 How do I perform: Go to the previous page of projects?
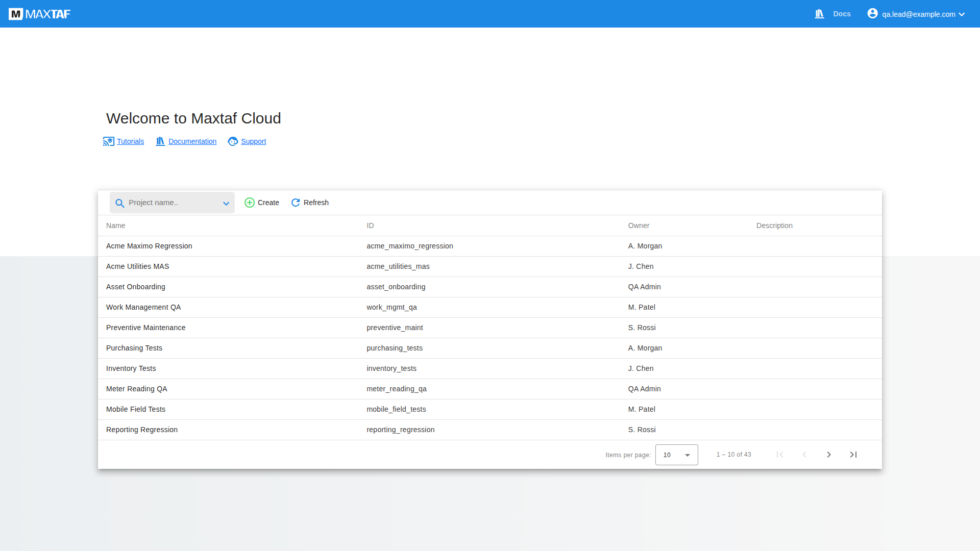[804, 455]
